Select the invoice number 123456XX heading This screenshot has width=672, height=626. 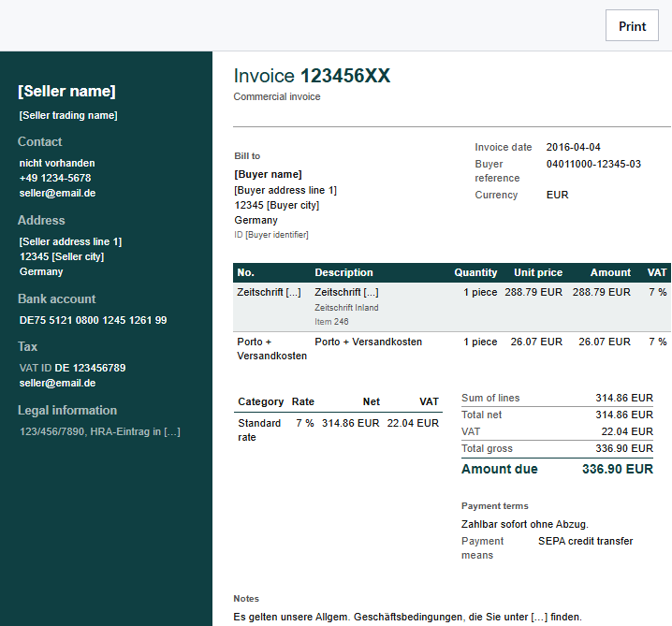click(x=345, y=76)
